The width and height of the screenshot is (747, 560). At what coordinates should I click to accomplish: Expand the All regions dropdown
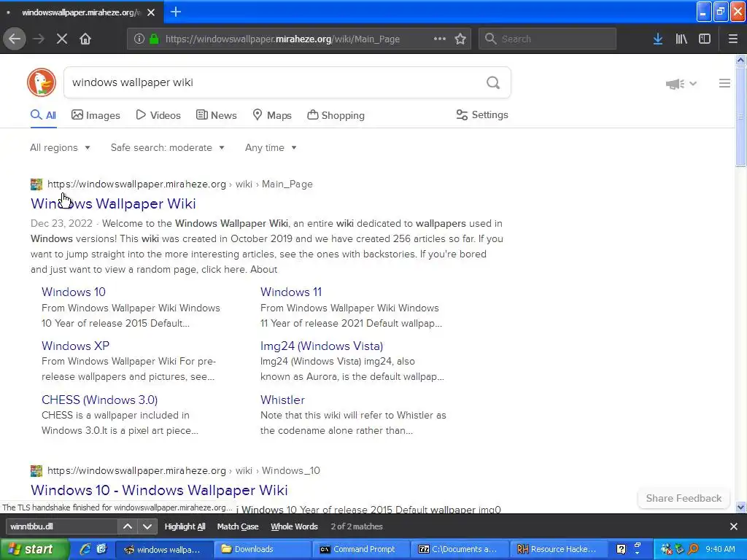tap(60, 147)
